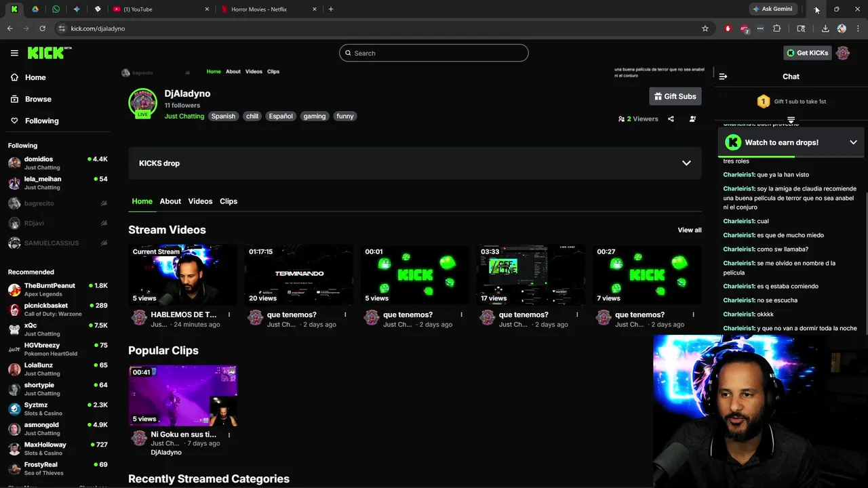This screenshot has width=868, height=488.
Task: Open Just Chatting category link under DjAladyno
Action: 184,116
